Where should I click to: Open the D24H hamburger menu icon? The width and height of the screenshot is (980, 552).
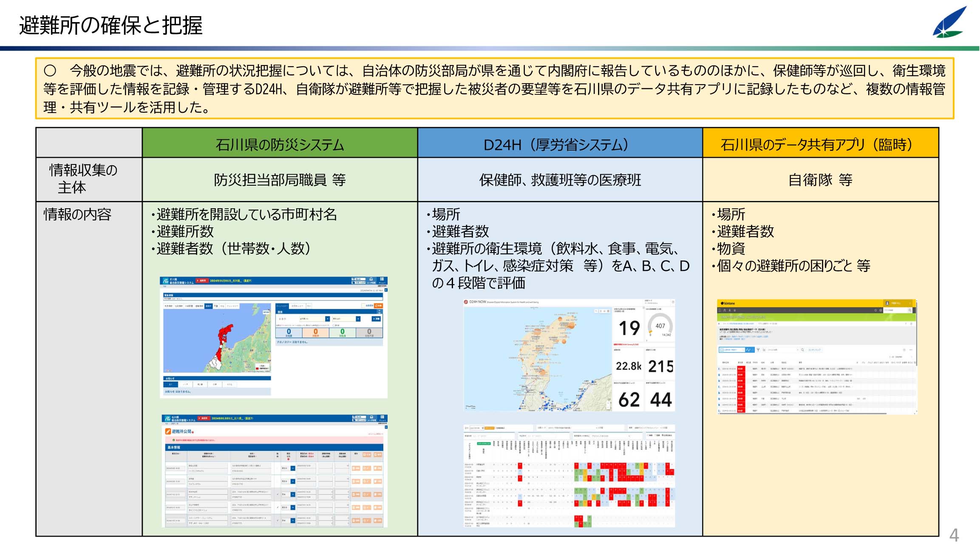(x=673, y=302)
